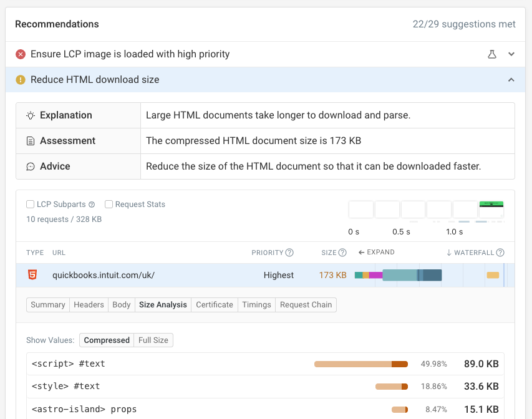The image size is (532, 419).
Task: Click the HTML5 icon beside quickbooks.intuit.com/uk/
Action: point(33,274)
